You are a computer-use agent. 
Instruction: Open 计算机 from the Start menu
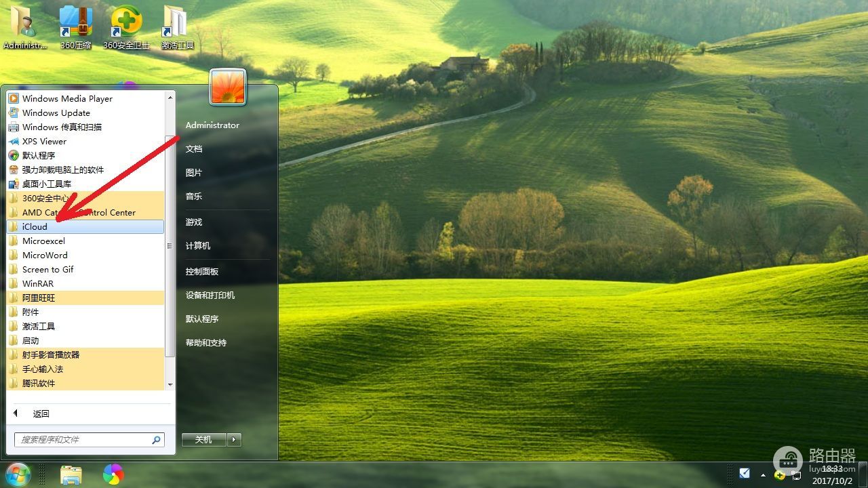[198, 245]
